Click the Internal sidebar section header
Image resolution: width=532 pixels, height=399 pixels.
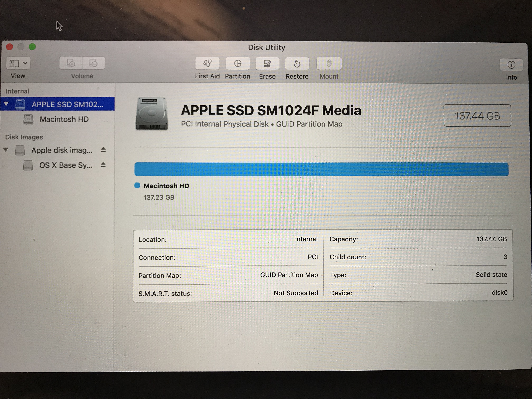tap(18, 91)
